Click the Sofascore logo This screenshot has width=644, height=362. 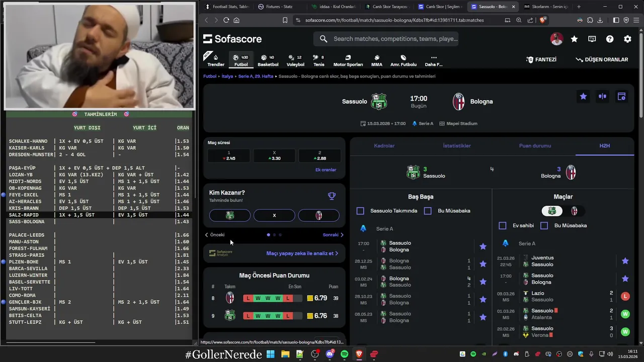coord(232,39)
